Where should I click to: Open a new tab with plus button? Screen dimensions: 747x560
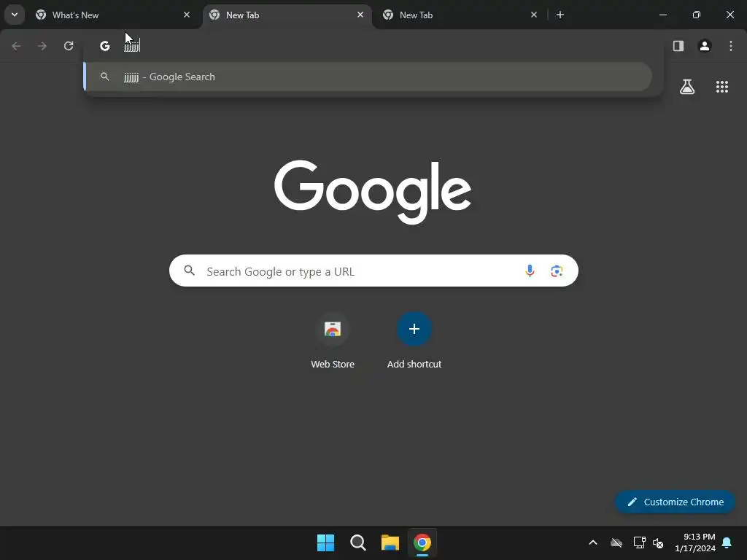[560, 15]
